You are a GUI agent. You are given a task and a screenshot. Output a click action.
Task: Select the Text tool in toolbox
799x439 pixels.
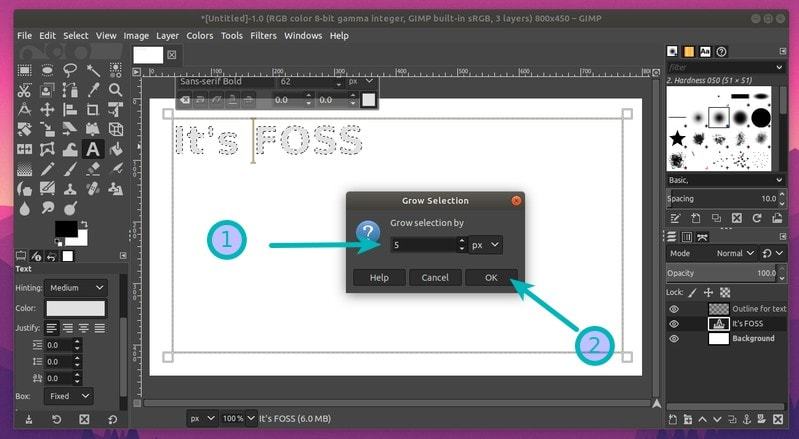(x=93, y=148)
